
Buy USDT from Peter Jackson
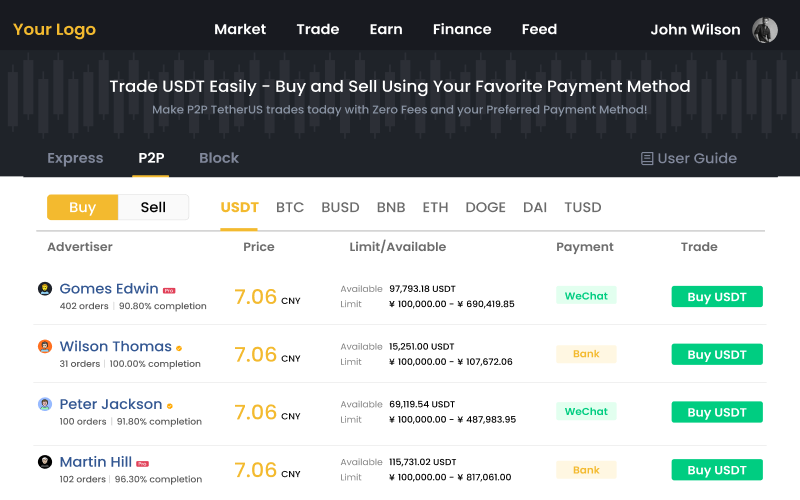(x=717, y=412)
